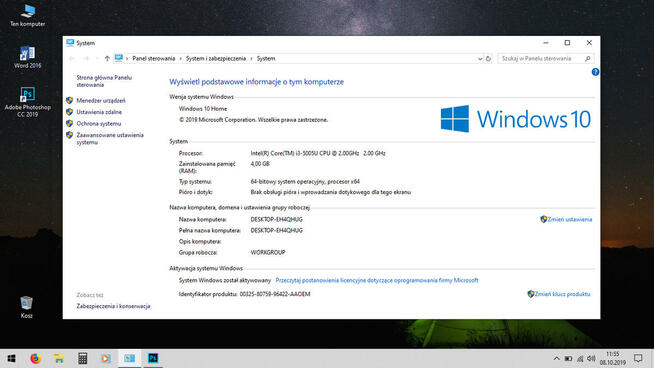Show hidden tray icons arrow
This screenshot has height=368, width=654.
[556, 358]
